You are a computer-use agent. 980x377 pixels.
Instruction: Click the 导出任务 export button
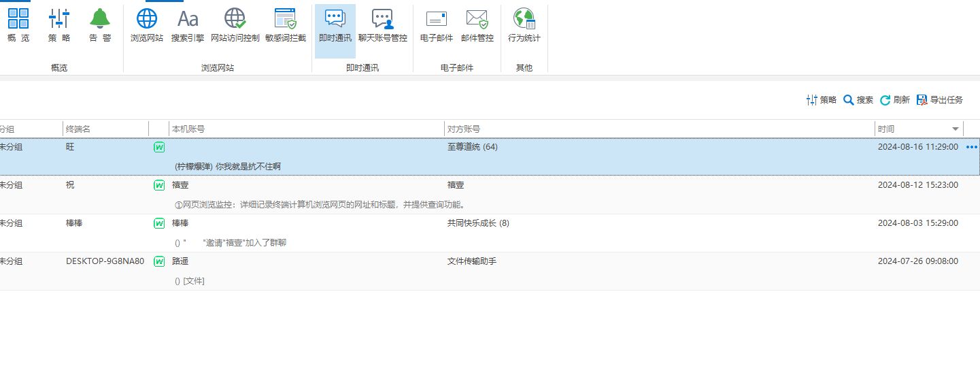click(940, 100)
